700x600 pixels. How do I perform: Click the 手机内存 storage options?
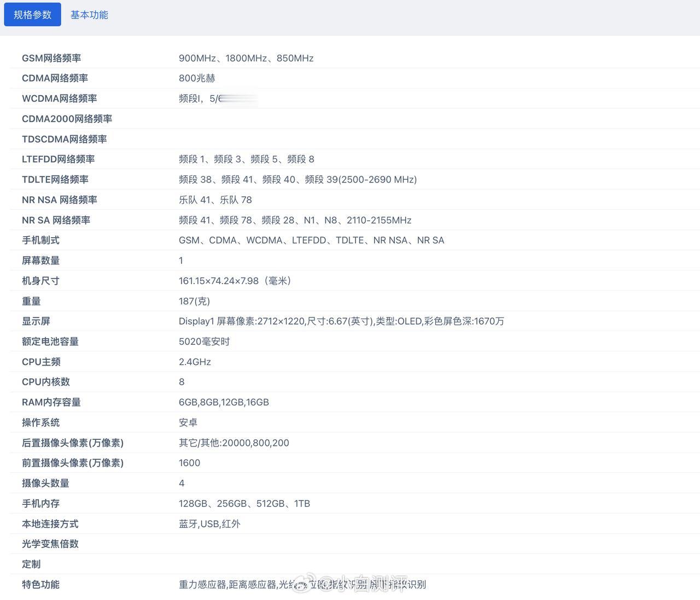(x=244, y=503)
